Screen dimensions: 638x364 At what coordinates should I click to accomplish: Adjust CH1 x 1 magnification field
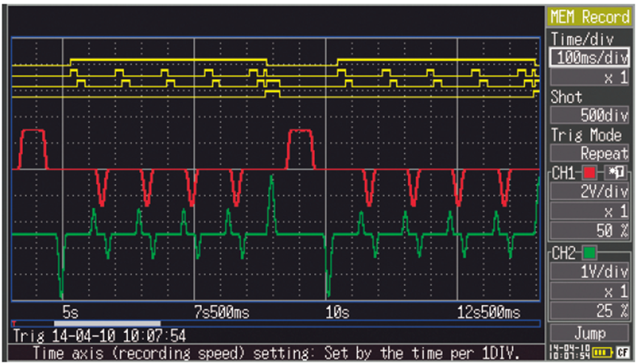[589, 212]
